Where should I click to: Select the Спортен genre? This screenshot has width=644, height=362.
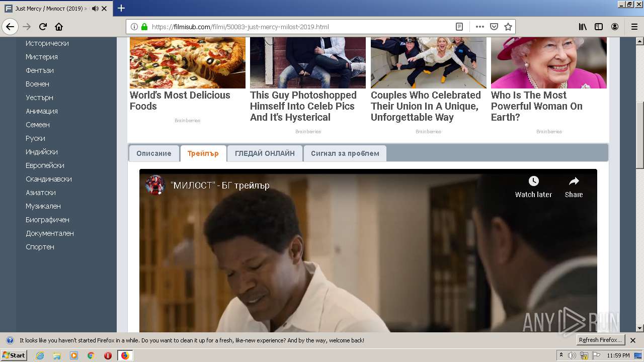pos(40,247)
